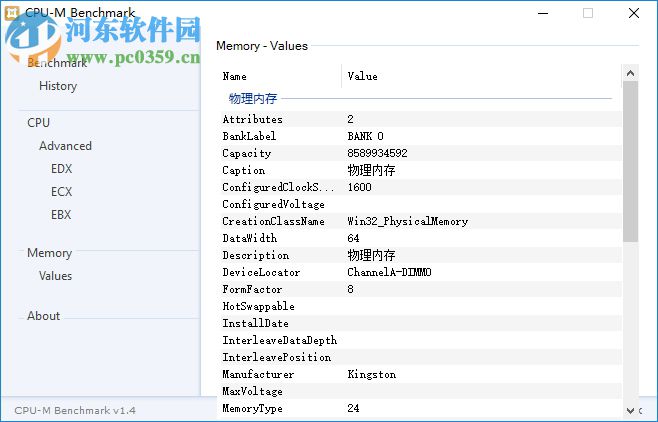Click the value 8589934592

pos(377,153)
